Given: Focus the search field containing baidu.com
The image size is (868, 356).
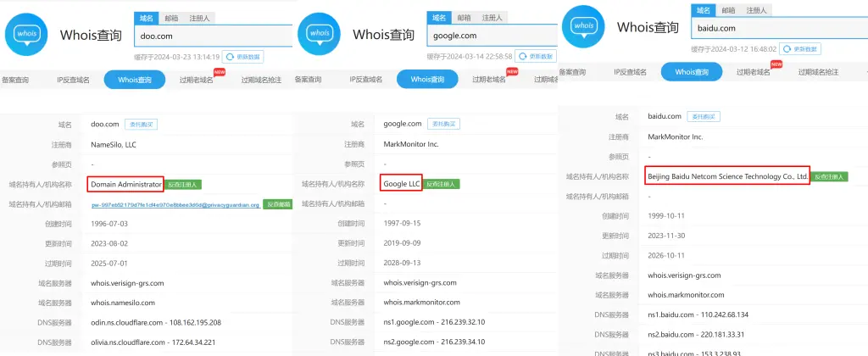Looking at the screenshot, I should point(780,28).
